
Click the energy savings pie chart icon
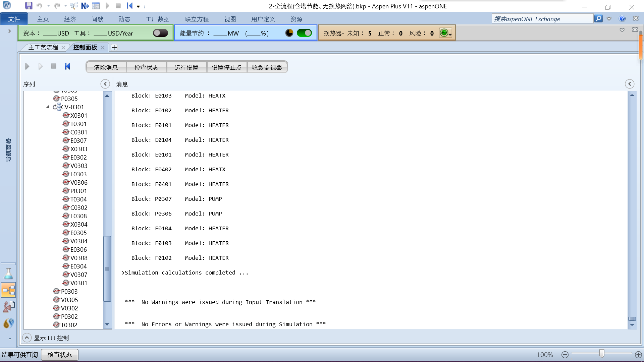(289, 33)
